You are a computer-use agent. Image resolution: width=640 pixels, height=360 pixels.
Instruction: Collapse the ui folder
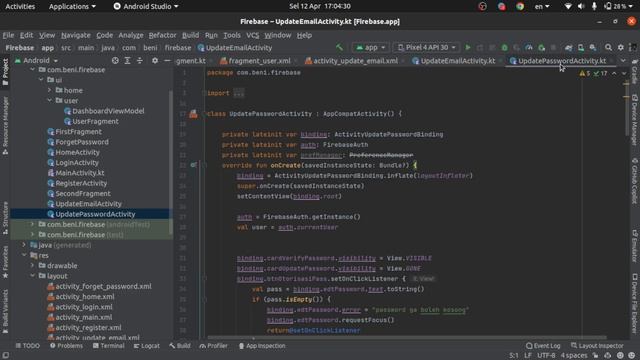[x=41, y=80]
